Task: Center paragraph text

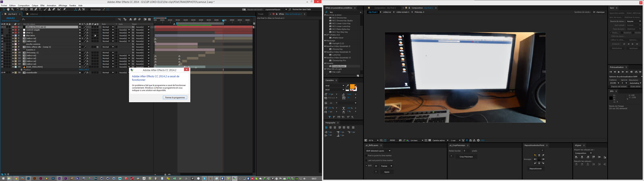Action: (330, 128)
